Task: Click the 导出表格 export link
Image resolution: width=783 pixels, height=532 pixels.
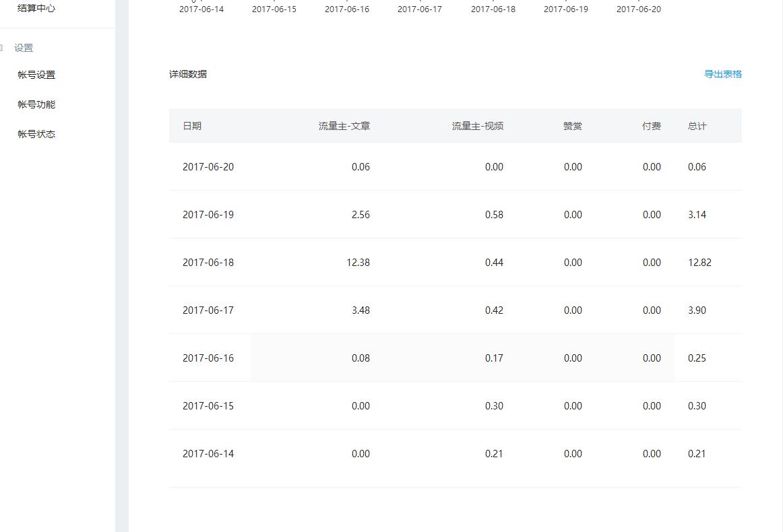Action: [x=723, y=74]
